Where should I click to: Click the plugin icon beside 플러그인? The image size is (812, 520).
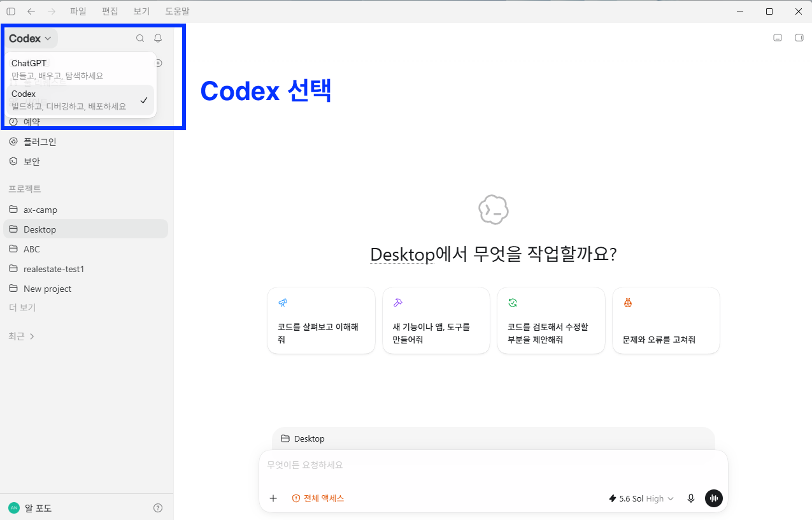pos(13,141)
